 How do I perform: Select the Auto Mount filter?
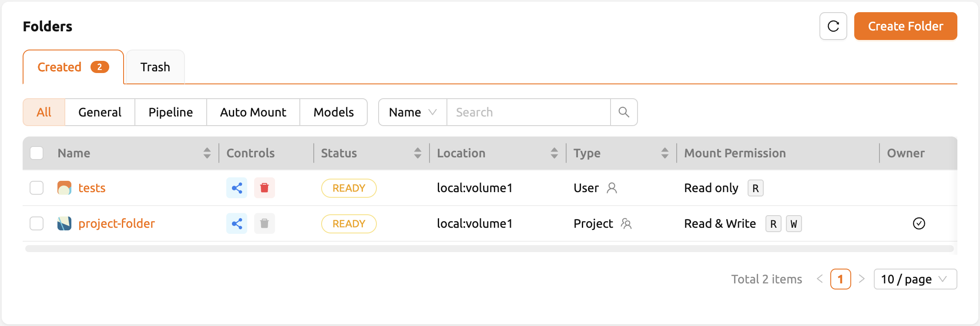point(253,112)
